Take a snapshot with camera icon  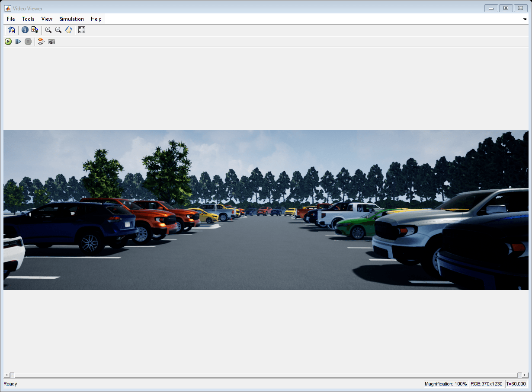coord(51,41)
